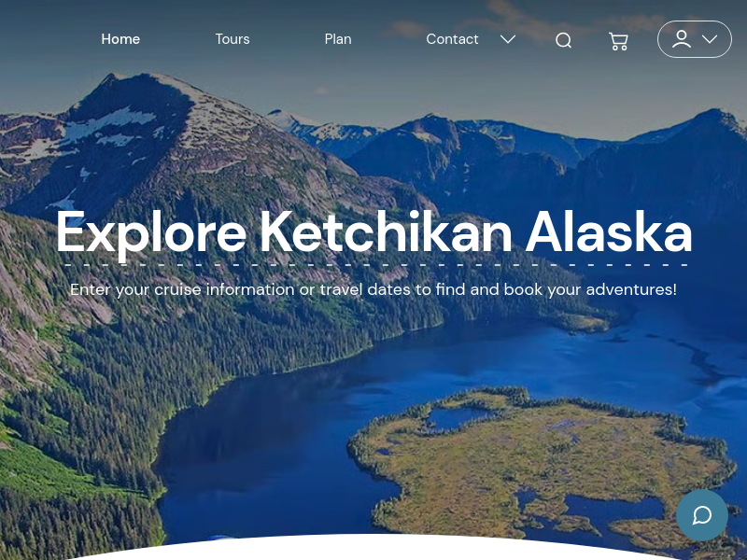Select the Plan navigation item
Image resolution: width=747 pixels, height=560 pixels.
tap(338, 39)
